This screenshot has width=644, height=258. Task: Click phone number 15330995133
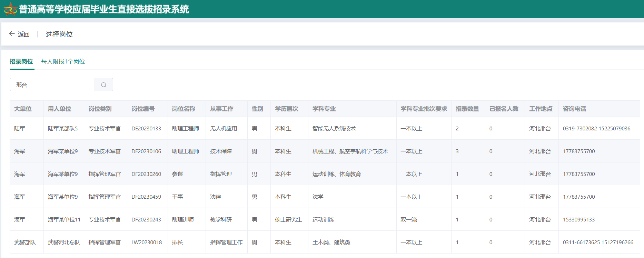[x=579, y=220]
